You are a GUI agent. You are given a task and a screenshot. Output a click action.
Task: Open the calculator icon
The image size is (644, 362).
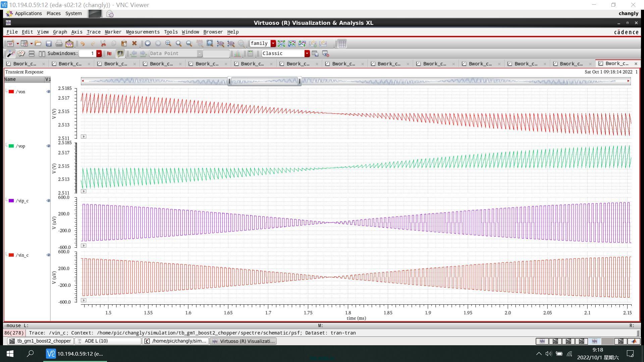coord(250,54)
